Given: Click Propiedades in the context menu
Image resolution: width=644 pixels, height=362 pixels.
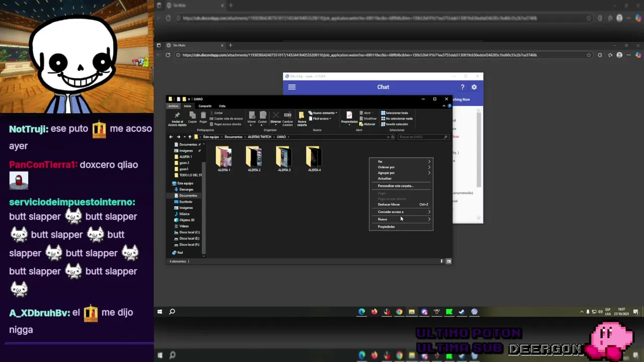Looking at the screenshot, I should point(401,227).
